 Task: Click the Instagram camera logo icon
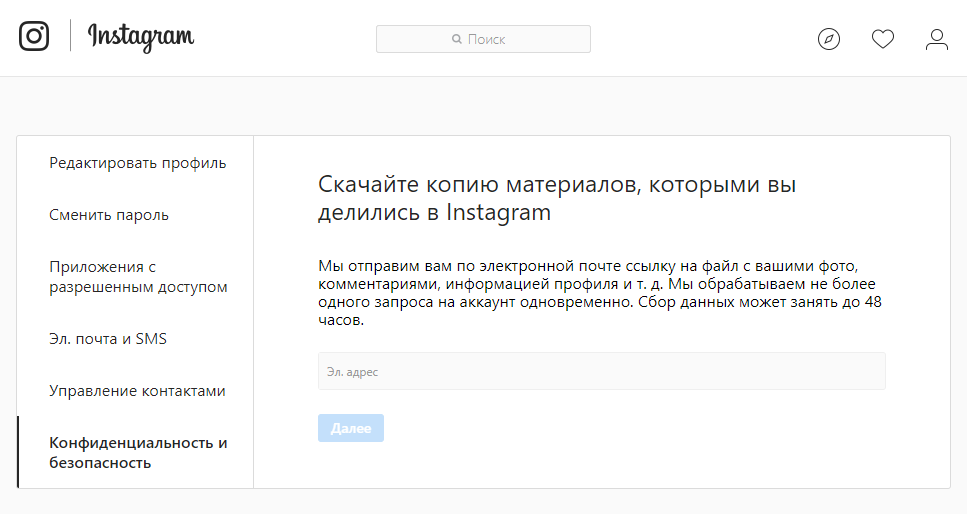pyautogui.click(x=34, y=36)
